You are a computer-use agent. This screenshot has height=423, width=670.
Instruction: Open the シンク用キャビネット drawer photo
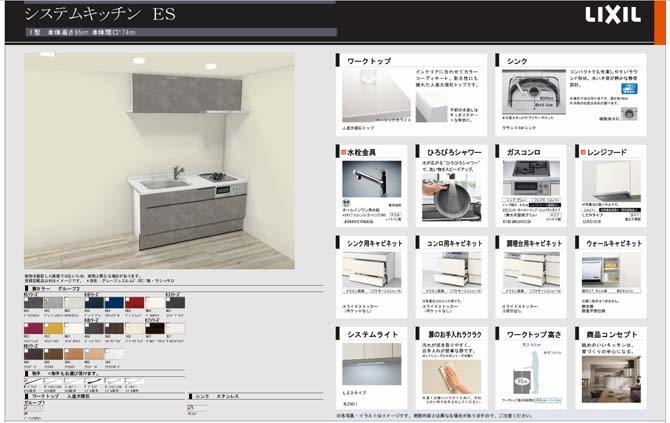click(x=372, y=270)
